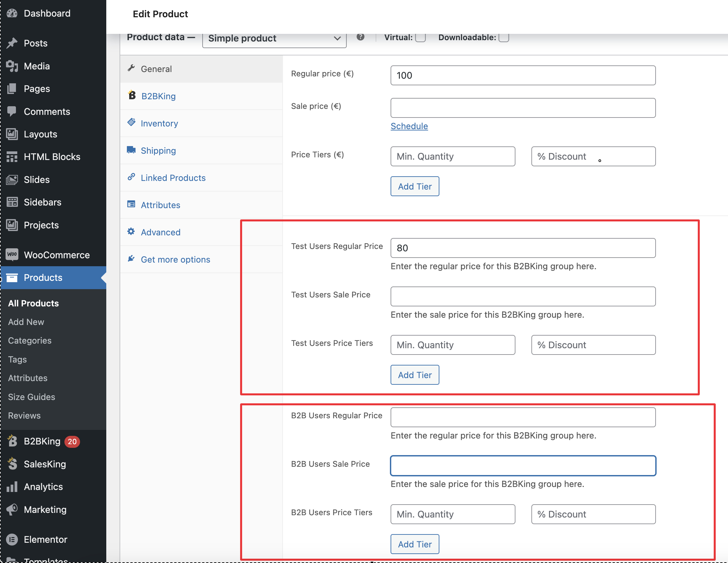Open Add New under Products menu
The height and width of the screenshot is (563, 728).
pyautogui.click(x=26, y=322)
